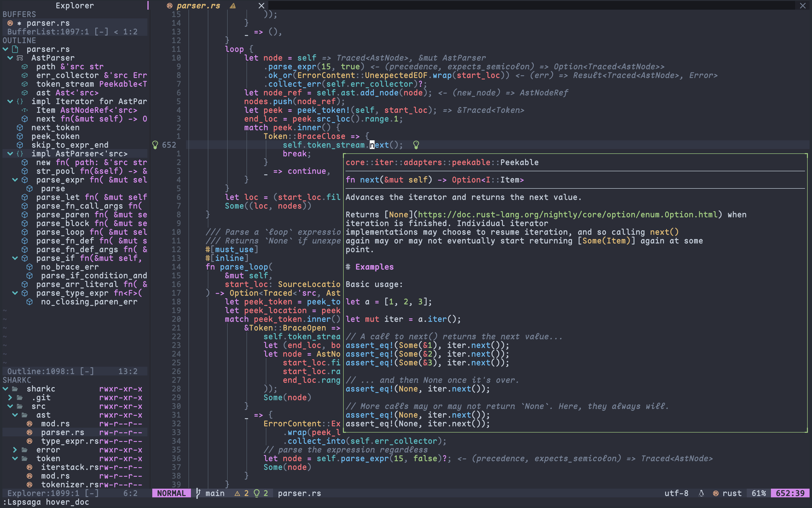Click lightbulb icon after next() call
Viewport: 812px width, 508px height.
(416, 145)
